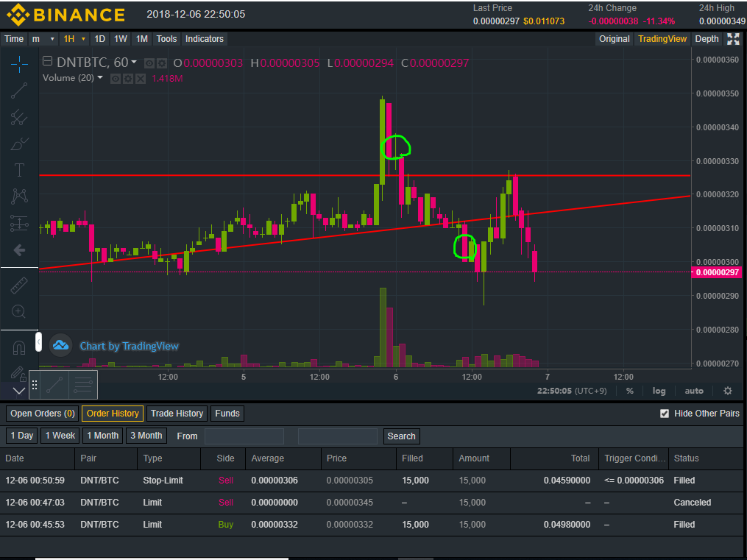Viewport: 747px width, 560px height.
Task: Open the 1H hour interval dropdown arrow
Action: point(83,39)
